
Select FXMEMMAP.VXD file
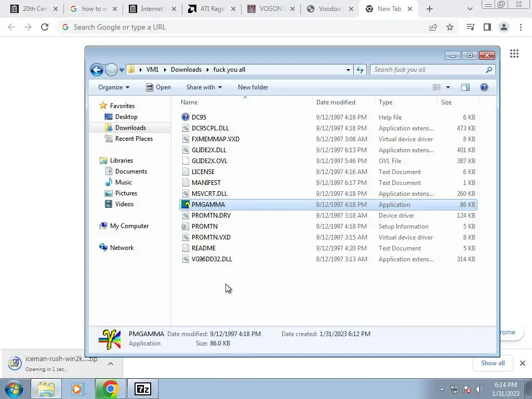(216, 139)
